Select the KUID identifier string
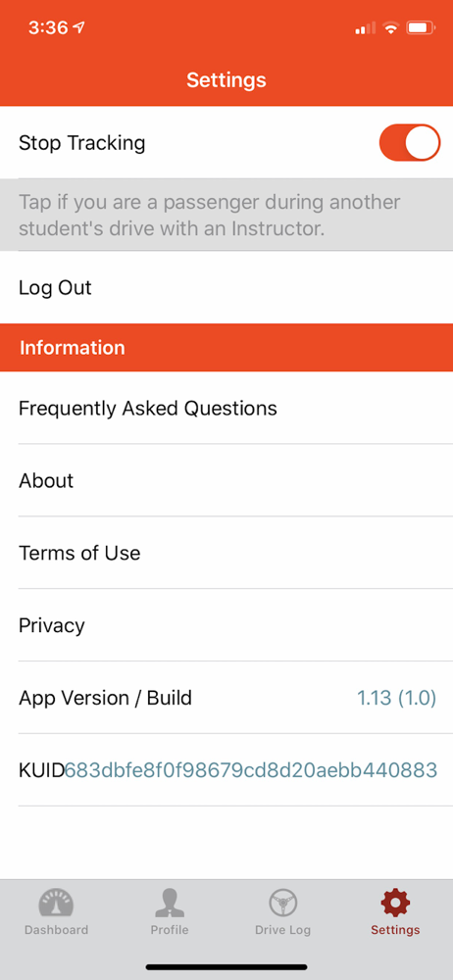This screenshot has height=980, width=453. pyautogui.click(x=251, y=770)
